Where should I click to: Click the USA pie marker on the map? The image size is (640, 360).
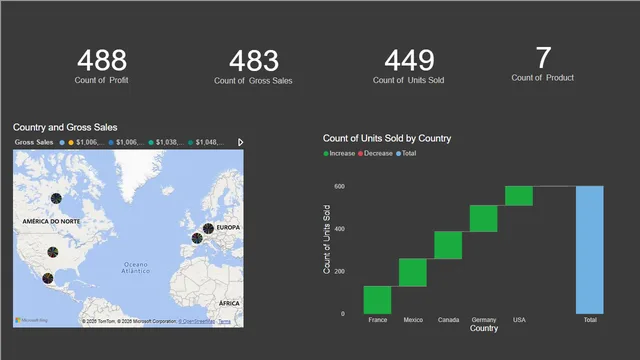click(53, 252)
